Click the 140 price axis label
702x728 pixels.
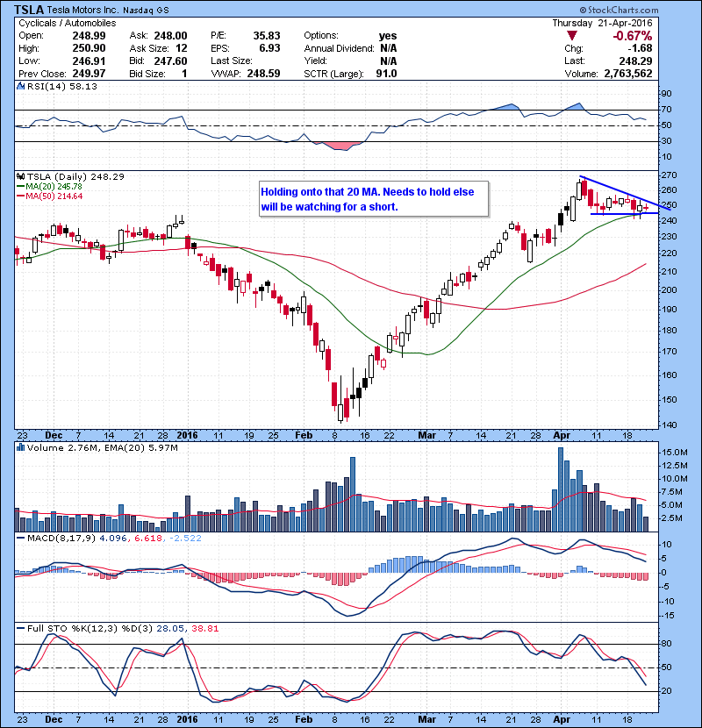(669, 425)
